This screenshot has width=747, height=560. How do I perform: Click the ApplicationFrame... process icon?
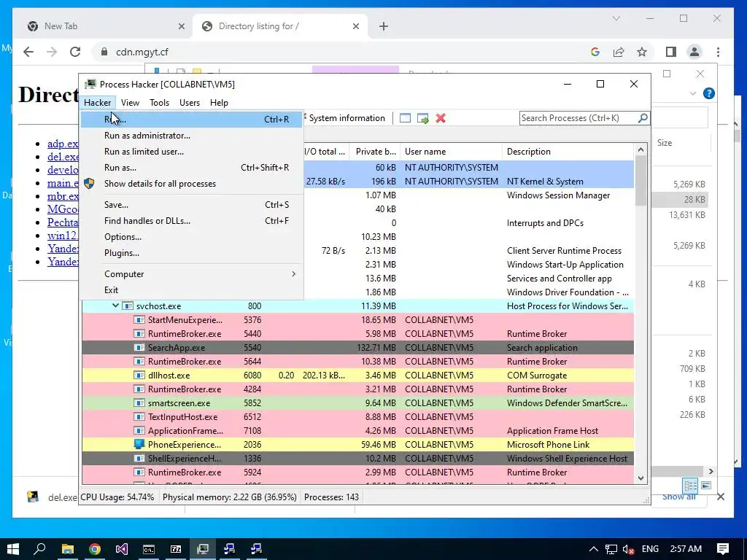pos(139,430)
